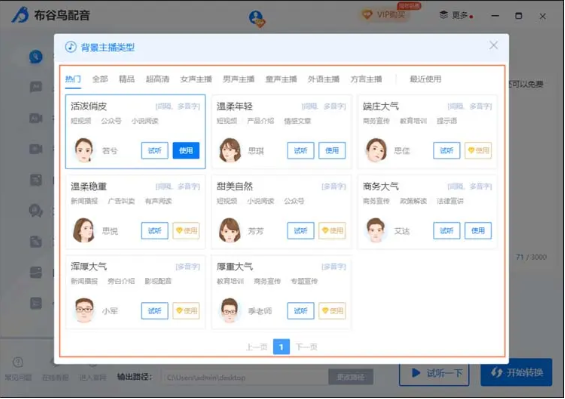Click 使用 for the 温柔年轻 voice
This screenshot has height=399, width=565.
pyautogui.click(x=332, y=150)
